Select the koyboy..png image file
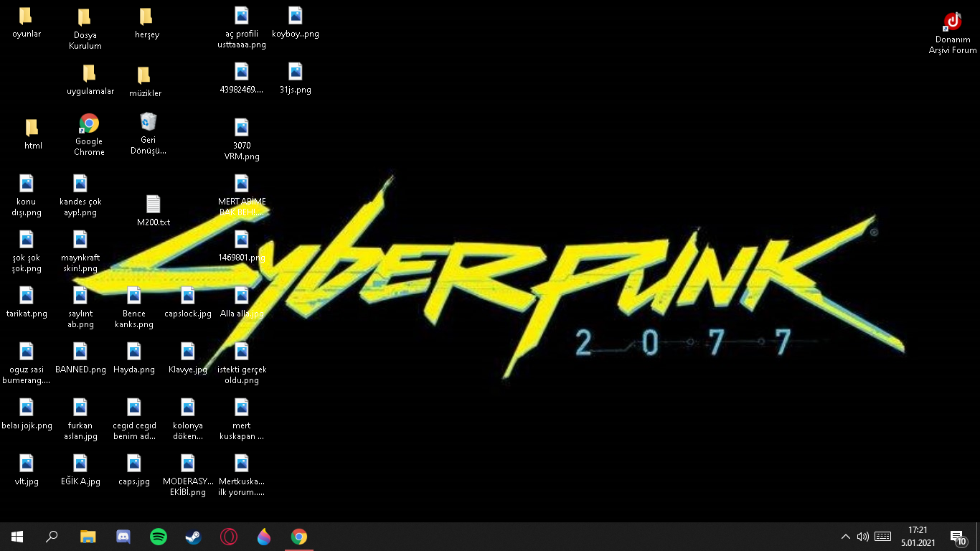The height and width of the screenshot is (551, 980). point(296,22)
